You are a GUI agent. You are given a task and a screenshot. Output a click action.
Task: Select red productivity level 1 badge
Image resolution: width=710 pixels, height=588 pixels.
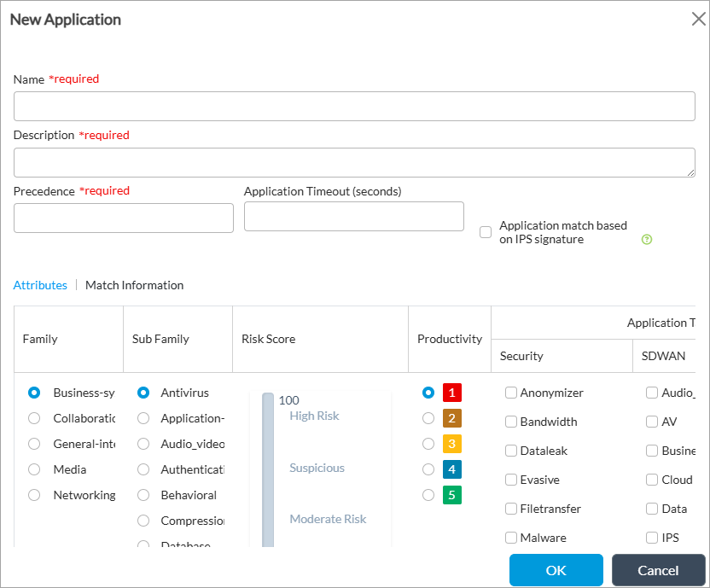pos(452,393)
